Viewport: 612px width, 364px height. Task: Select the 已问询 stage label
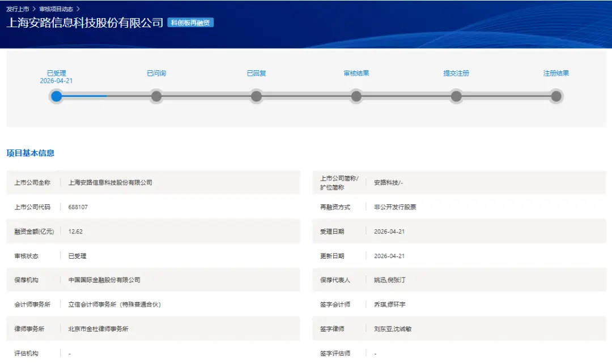(156, 72)
